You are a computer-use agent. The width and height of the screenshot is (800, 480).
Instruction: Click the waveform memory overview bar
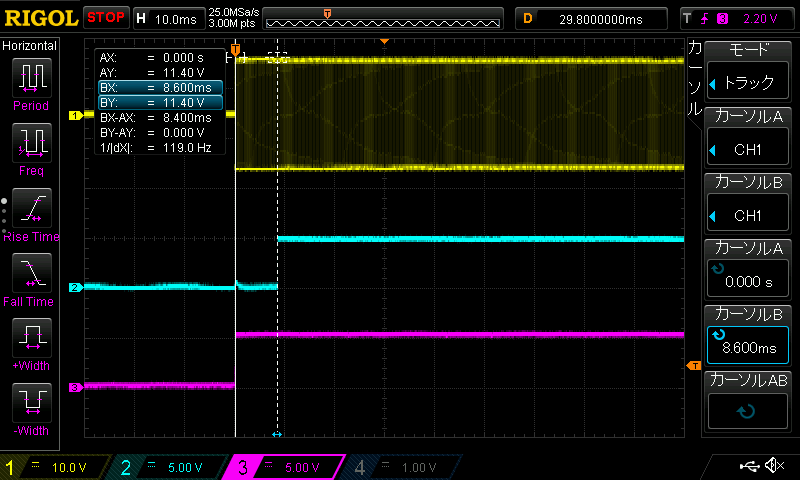click(x=383, y=19)
